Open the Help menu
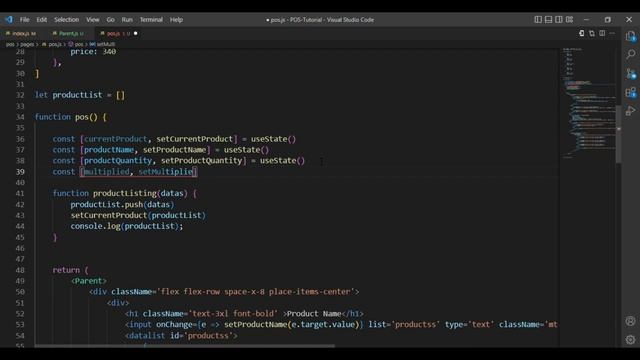Image resolution: width=640 pixels, height=360 pixels. 176,20
